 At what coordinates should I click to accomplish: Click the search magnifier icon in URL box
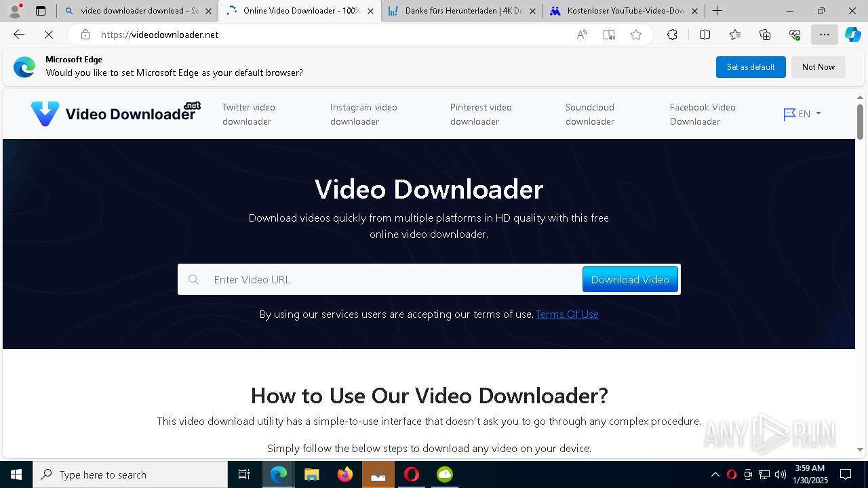coord(194,279)
